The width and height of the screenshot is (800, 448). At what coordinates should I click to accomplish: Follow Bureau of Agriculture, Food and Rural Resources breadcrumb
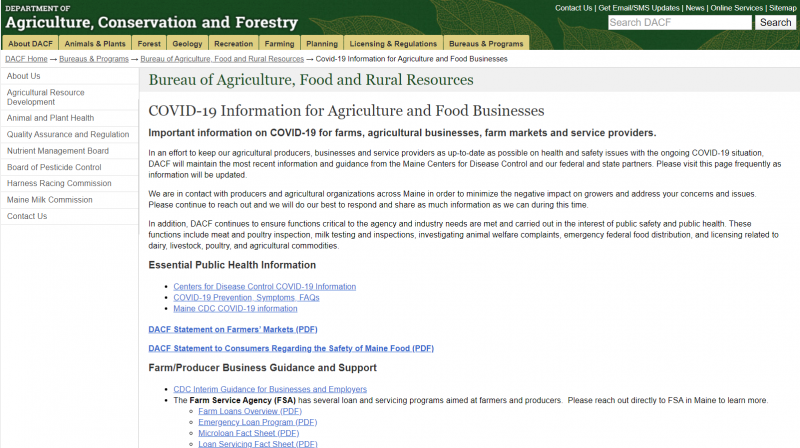coord(222,59)
